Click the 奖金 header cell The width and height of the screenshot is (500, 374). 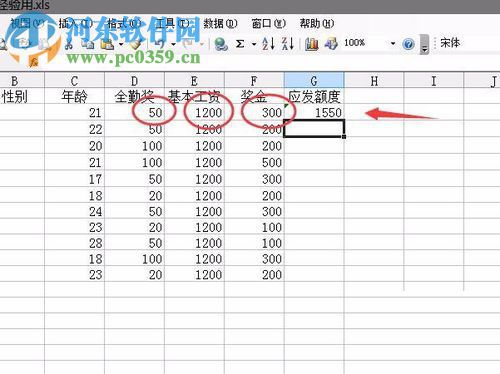click(254, 96)
